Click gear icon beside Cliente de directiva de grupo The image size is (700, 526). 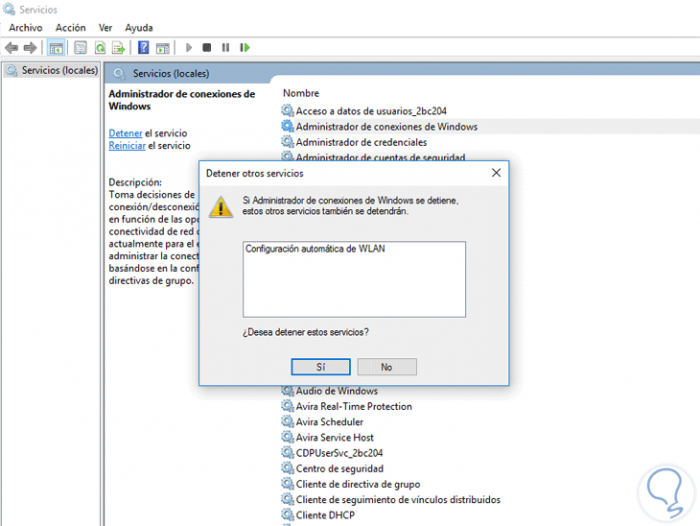click(287, 484)
